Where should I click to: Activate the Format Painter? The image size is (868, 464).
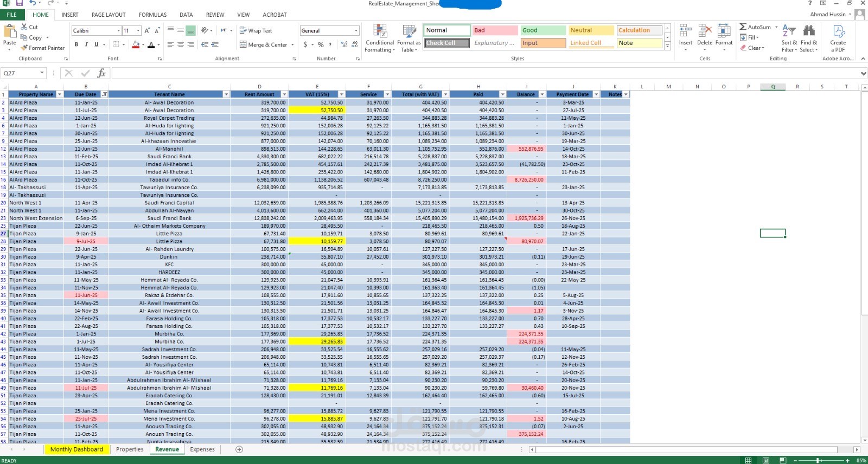pyautogui.click(x=42, y=48)
